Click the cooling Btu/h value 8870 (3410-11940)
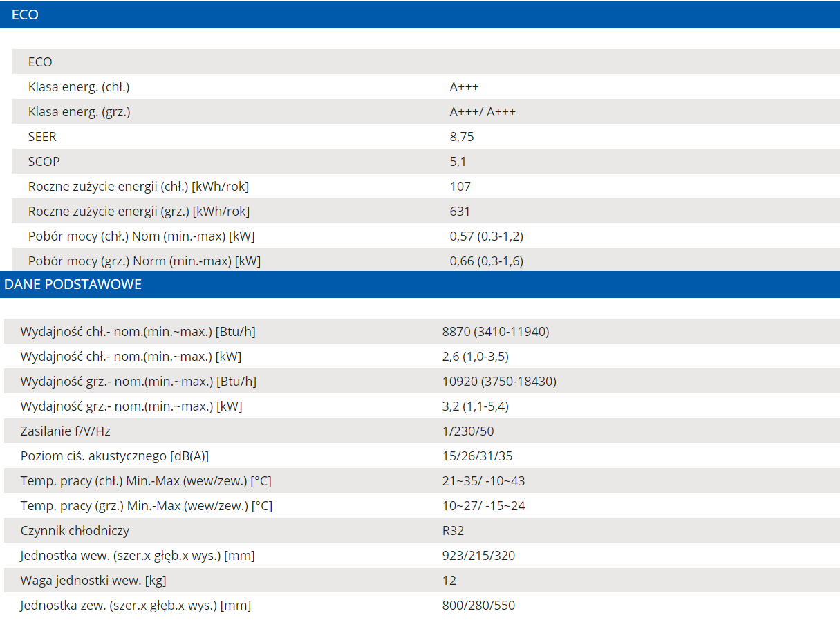The height and width of the screenshot is (627, 840). pyautogui.click(x=496, y=332)
